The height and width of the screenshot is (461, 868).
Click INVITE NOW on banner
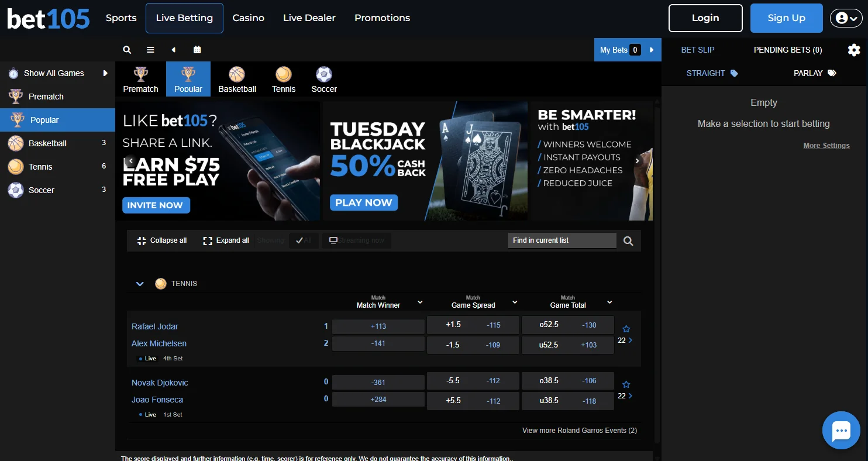(x=156, y=205)
